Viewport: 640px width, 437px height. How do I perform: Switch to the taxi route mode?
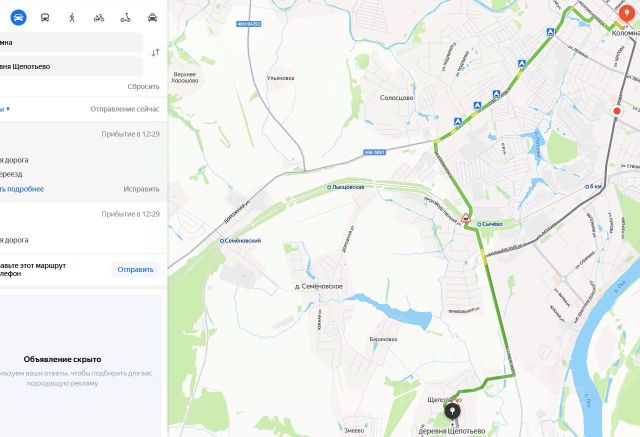(x=152, y=18)
